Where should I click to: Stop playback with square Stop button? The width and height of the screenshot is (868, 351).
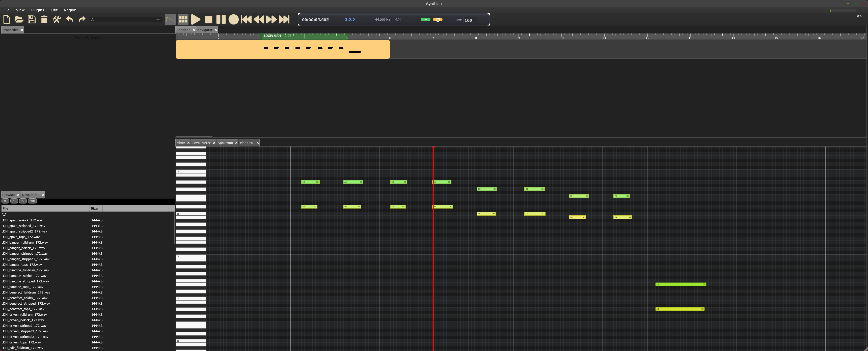coord(208,19)
